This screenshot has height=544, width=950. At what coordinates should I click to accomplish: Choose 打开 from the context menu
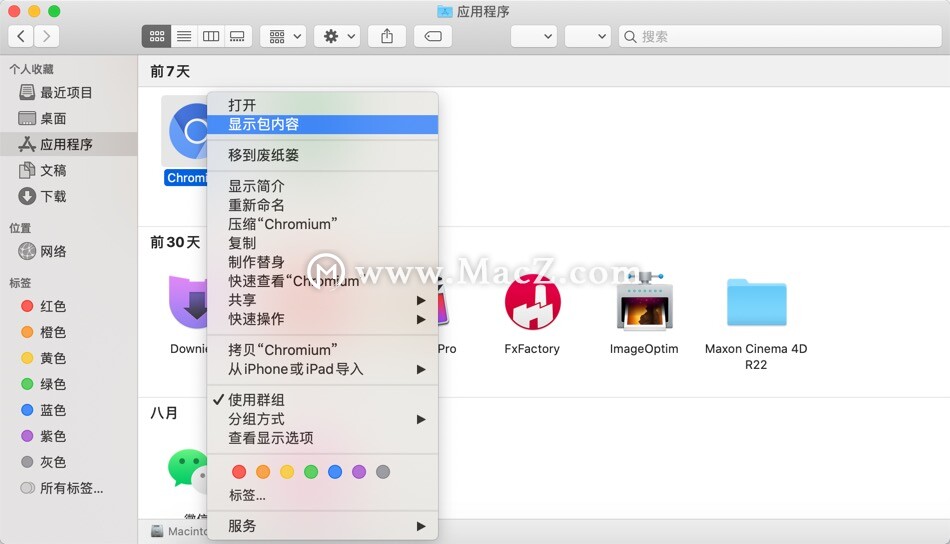tap(322, 105)
